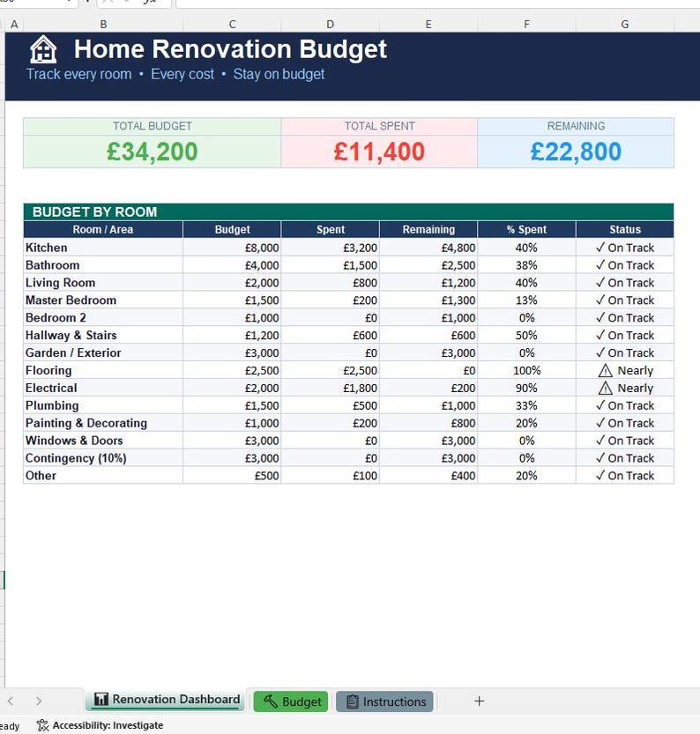Viewport: 700px width, 734px height.
Task: Select the BUDGET BY ROOM section heading
Action: tap(348, 212)
